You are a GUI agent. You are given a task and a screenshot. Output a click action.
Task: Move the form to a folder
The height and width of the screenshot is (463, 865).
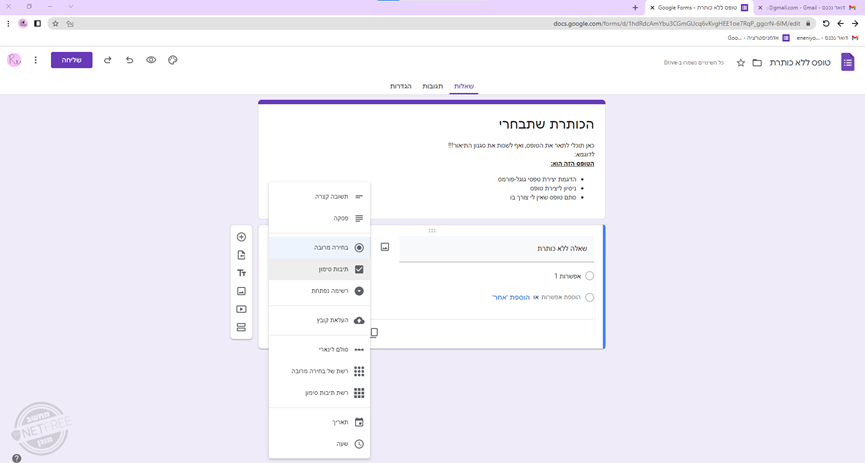pyautogui.click(x=757, y=63)
